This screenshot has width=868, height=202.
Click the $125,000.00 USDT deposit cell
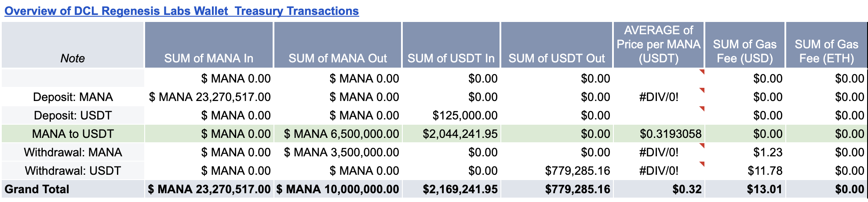[465, 115]
